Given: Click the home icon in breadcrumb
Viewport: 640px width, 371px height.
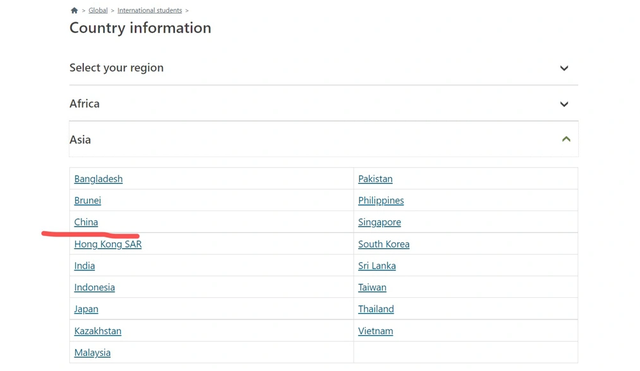Looking at the screenshot, I should 74,10.
